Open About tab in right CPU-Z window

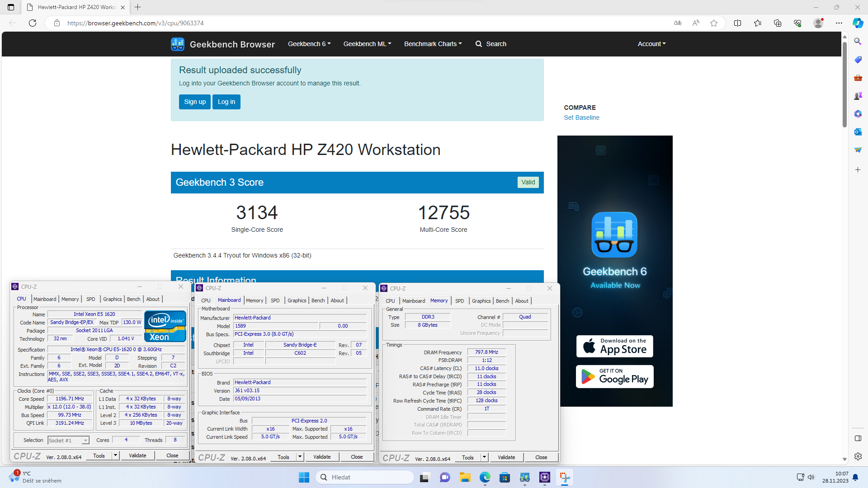coord(522,301)
